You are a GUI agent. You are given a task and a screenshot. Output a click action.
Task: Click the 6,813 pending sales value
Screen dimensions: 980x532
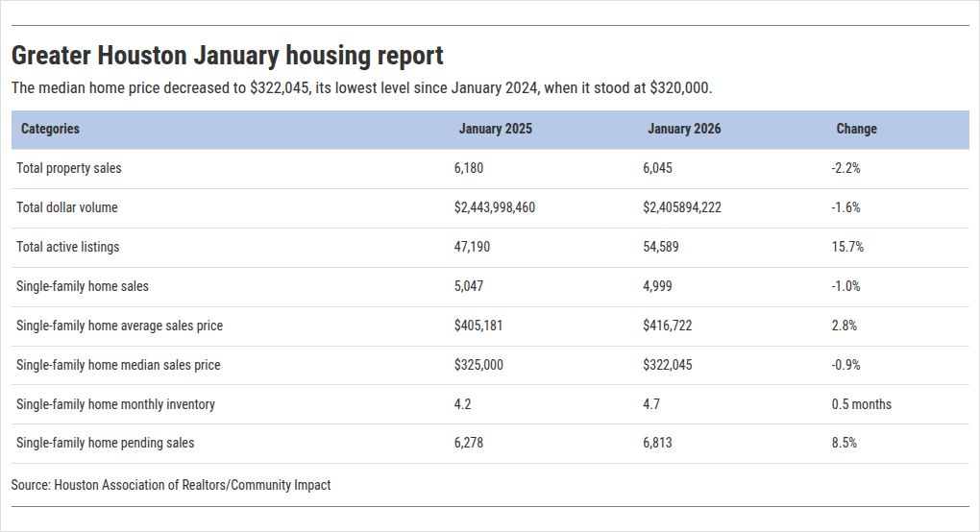657,443
